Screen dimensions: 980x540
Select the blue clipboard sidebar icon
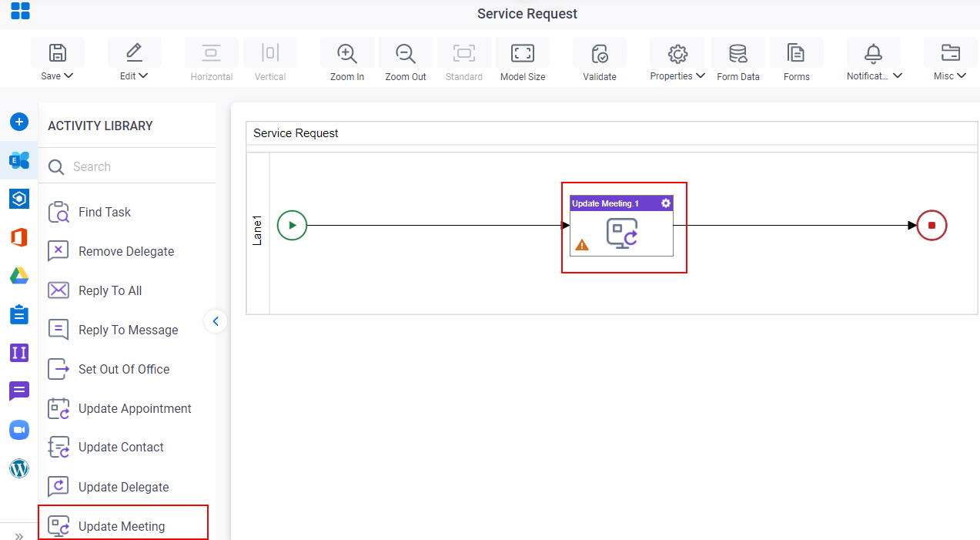pos(19,314)
